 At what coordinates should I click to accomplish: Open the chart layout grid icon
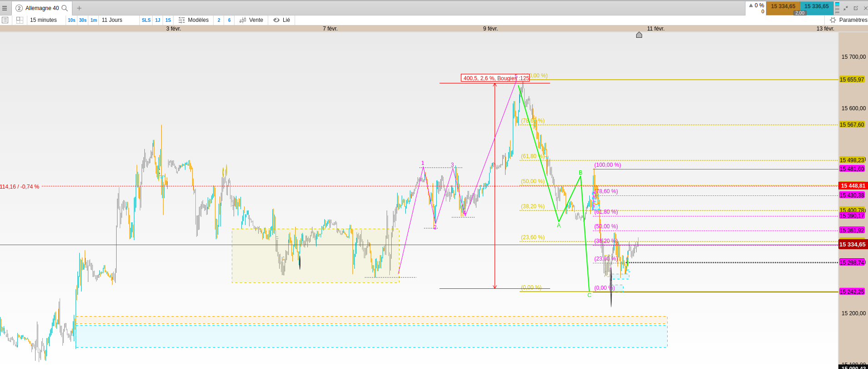(20, 20)
